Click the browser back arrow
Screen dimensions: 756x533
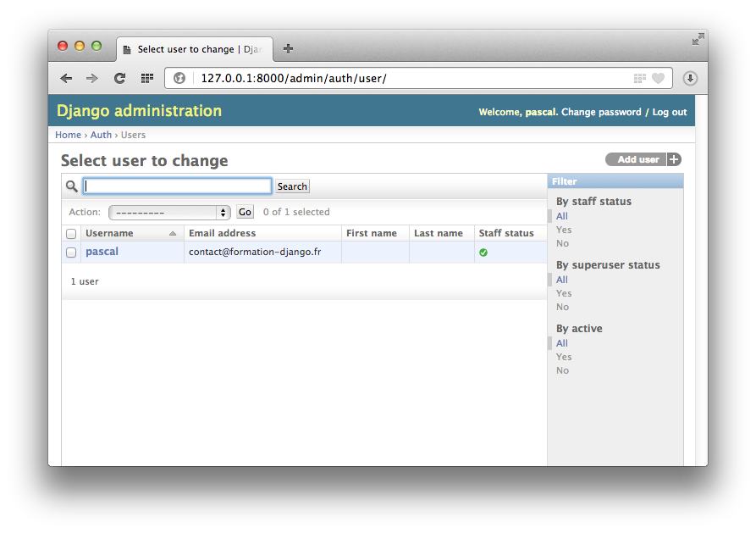tap(66, 78)
